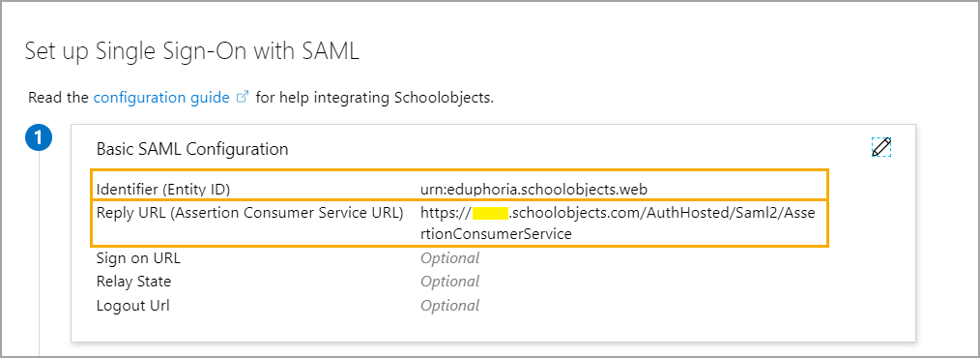Click the 'Read the' text before the guide link

(59, 99)
